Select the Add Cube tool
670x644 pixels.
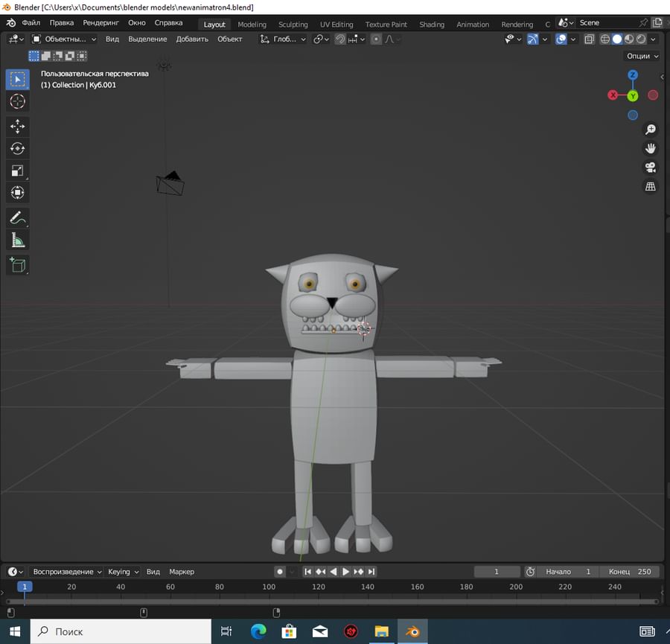click(17, 265)
